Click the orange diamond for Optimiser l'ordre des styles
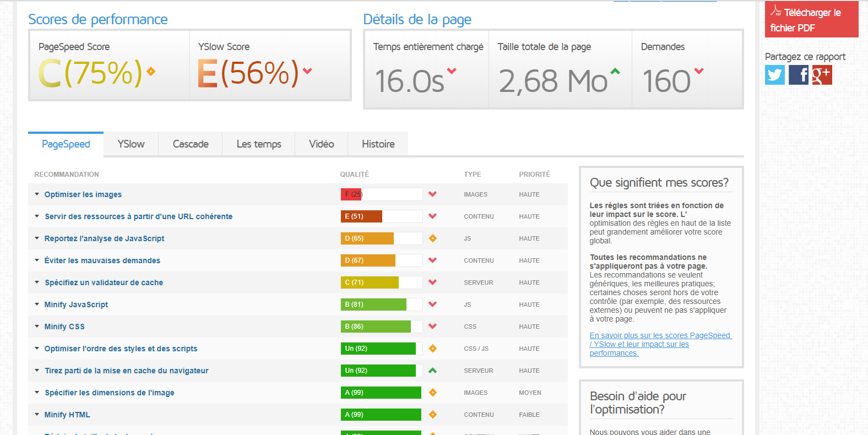The image size is (868, 435). 432,349
